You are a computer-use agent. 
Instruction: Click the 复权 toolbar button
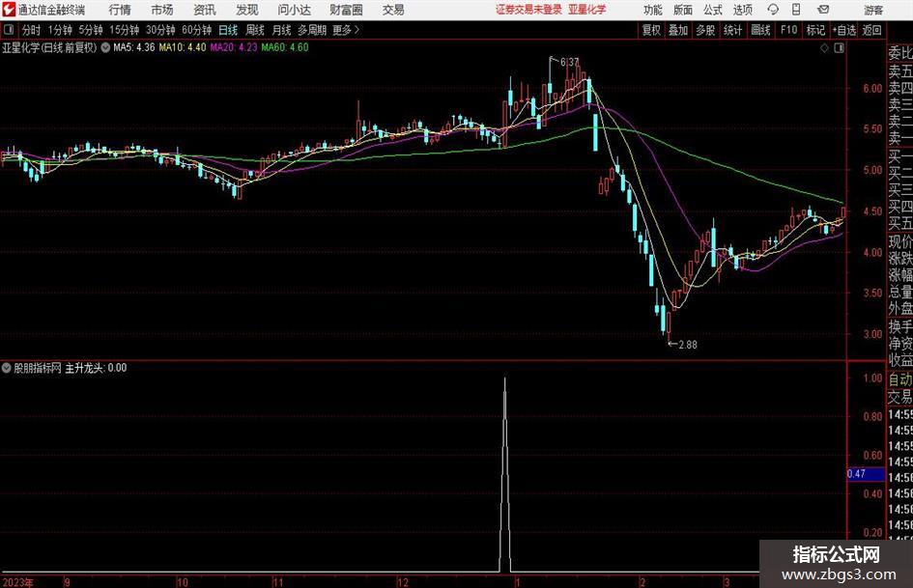pyautogui.click(x=651, y=30)
